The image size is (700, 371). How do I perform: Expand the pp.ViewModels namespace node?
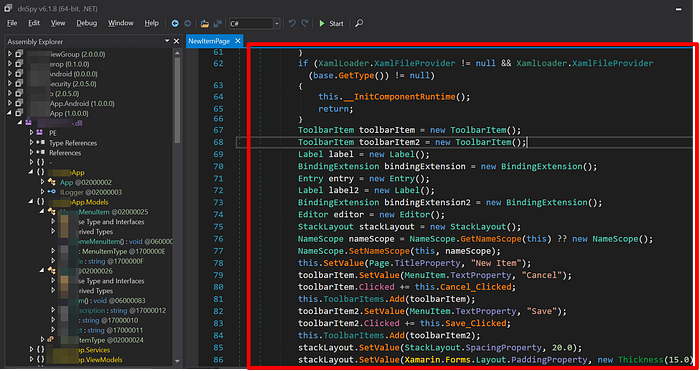click(x=31, y=359)
